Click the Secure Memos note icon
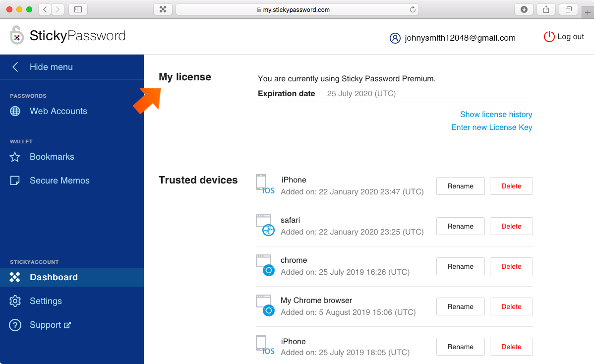The height and width of the screenshot is (364, 594). tap(15, 181)
